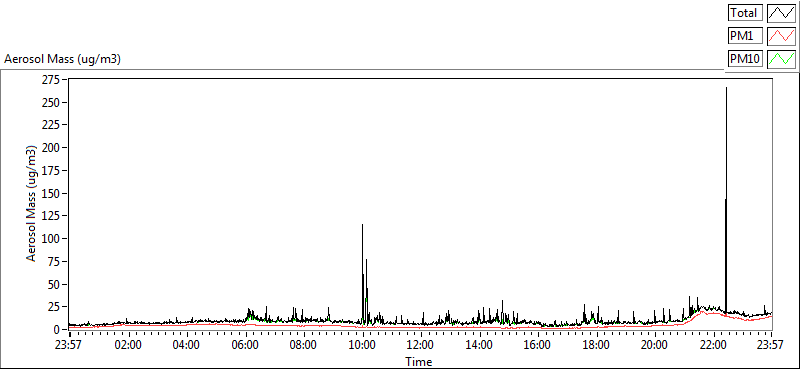Screen dimensions: 800x369
Task: Click the tallest spike peak after 22:00
Action: [x=727, y=88]
